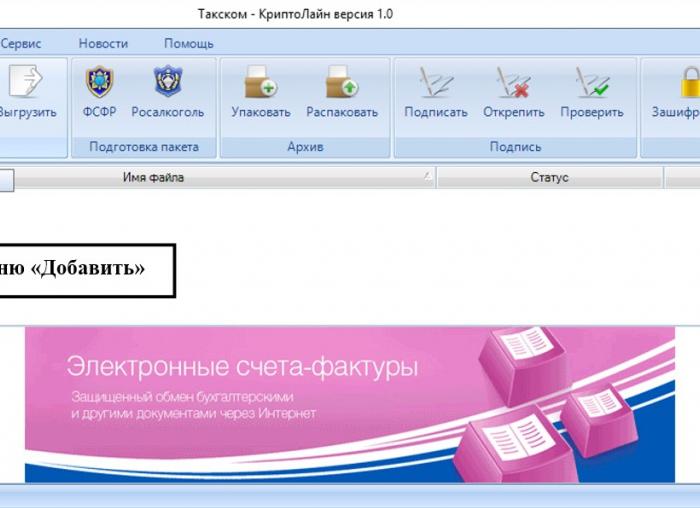Select the Росалкоголь emblem icon
The height and width of the screenshot is (508, 700).
(x=168, y=81)
